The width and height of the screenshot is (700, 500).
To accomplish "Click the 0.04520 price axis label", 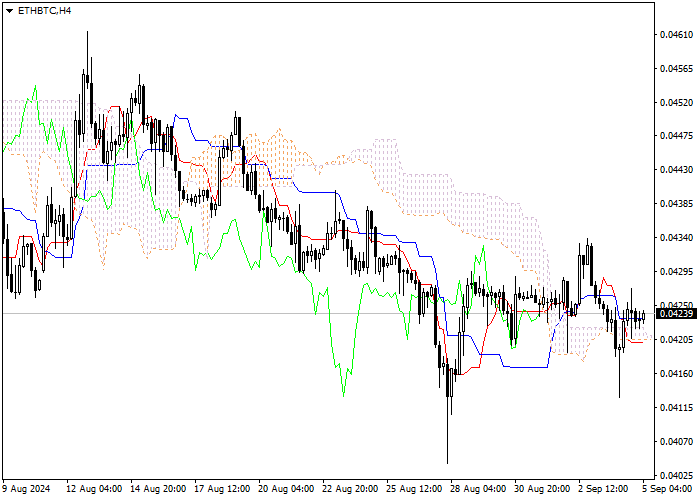I will pos(677,103).
